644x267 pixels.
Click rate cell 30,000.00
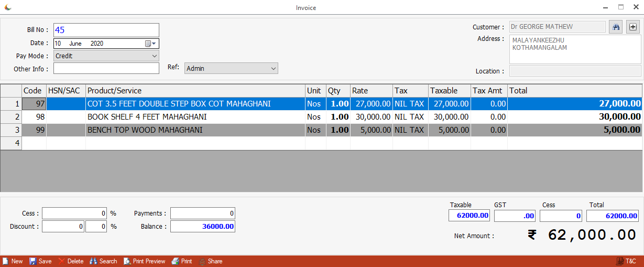pyautogui.click(x=372, y=117)
